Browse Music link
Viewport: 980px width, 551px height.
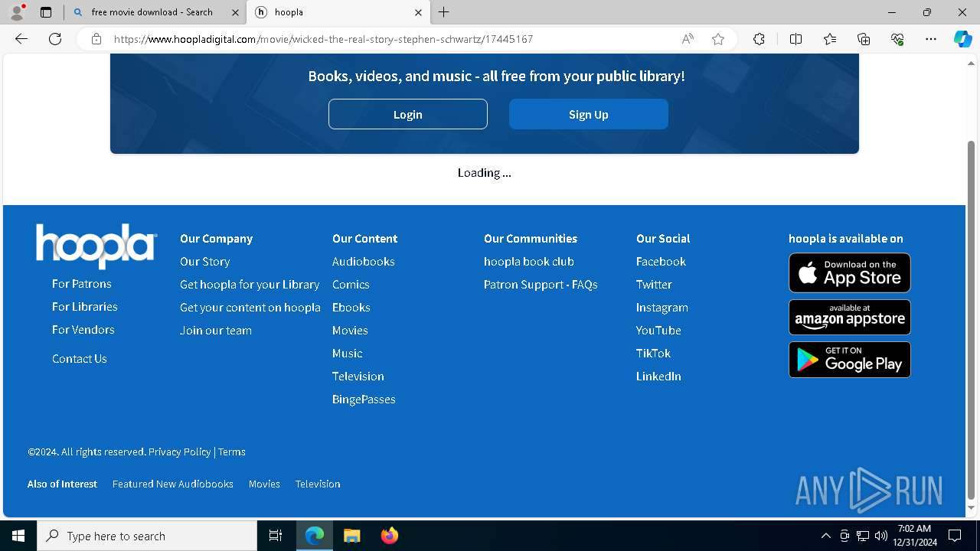(348, 353)
